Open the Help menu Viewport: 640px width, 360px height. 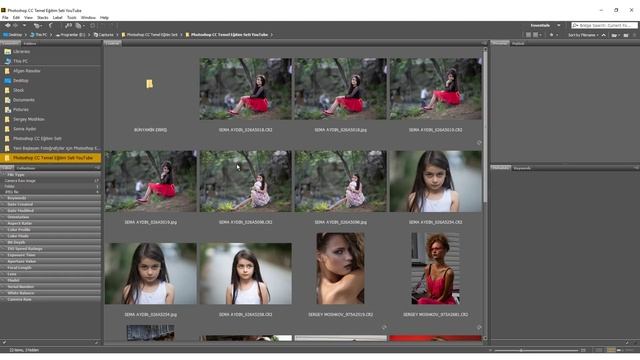pyautogui.click(x=104, y=18)
